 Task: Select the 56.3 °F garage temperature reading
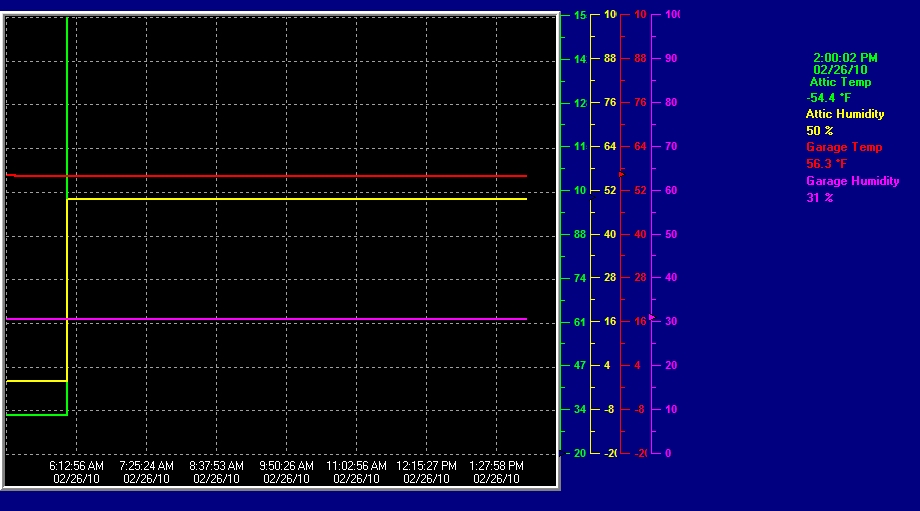[x=826, y=164]
